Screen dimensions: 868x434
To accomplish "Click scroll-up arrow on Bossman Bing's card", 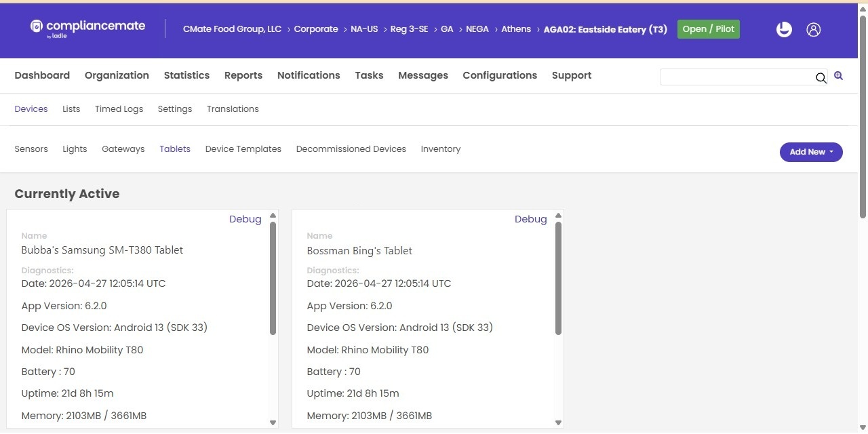I will coord(559,216).
